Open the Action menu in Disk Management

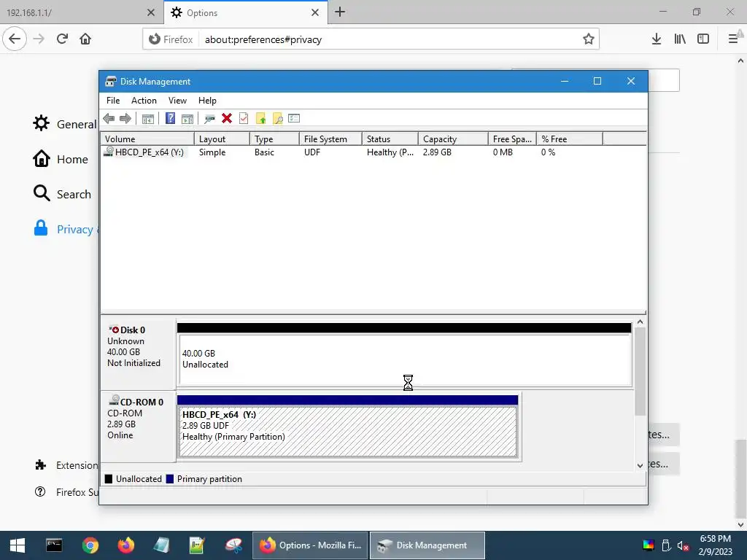coord(144,101)
